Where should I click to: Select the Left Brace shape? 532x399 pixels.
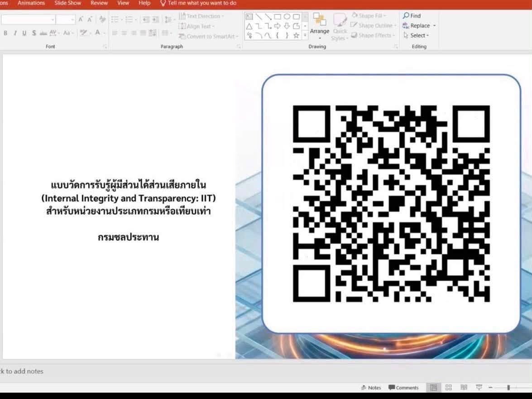(278, 35)
